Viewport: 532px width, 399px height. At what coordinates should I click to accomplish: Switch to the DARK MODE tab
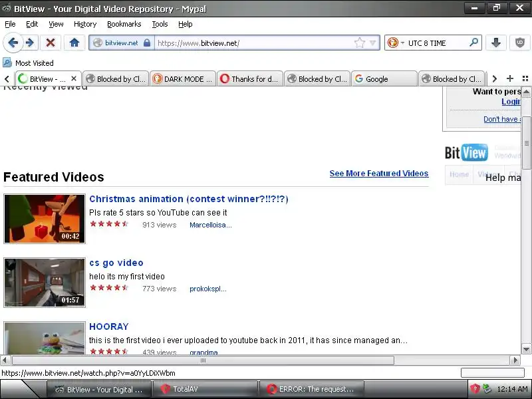[x=182, y=78]
